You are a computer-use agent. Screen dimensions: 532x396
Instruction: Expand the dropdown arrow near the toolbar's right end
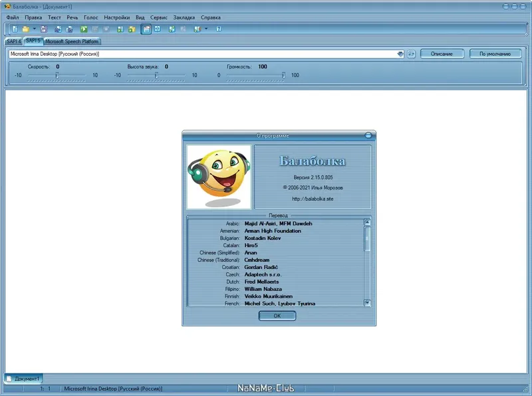[206, 29]
